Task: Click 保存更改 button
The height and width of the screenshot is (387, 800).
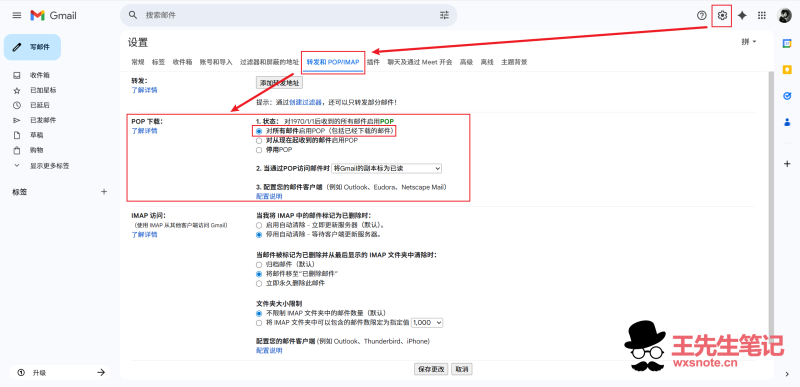Action: click(431, 369)
